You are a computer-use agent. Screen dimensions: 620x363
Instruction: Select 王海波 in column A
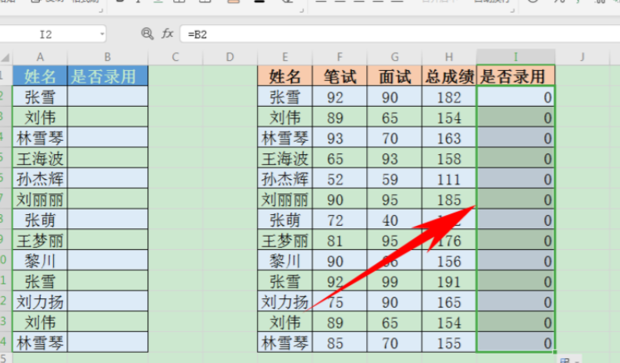click(40, 159)
